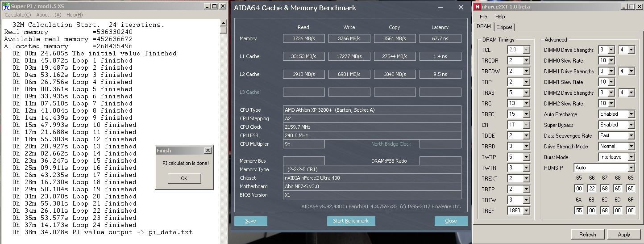Open About menu in Super PI
The image size is (644, 244).
(49, 15)
